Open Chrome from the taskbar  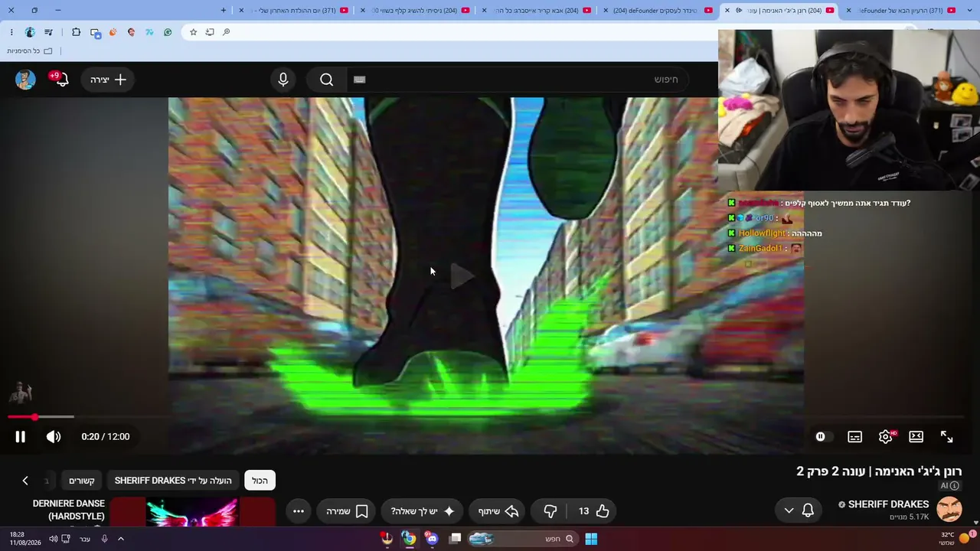pyautogui.click(x=410, y=539)
